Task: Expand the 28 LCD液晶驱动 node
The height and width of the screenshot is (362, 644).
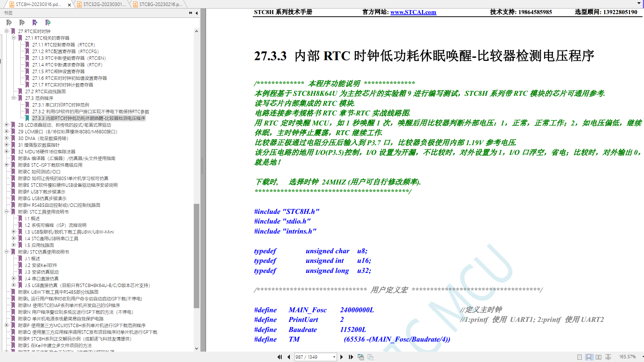Action: (x=6, y=125)
